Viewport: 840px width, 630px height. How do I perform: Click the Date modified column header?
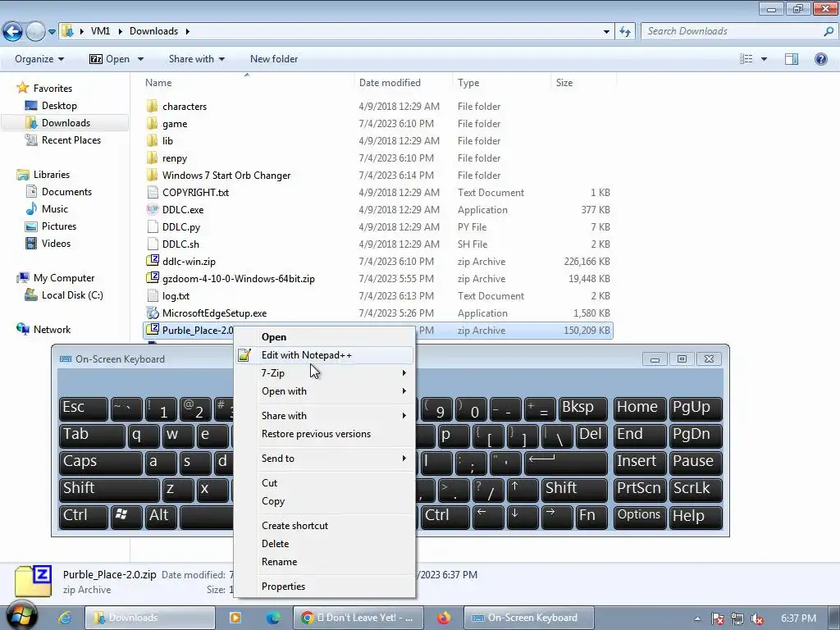point(403,83)
